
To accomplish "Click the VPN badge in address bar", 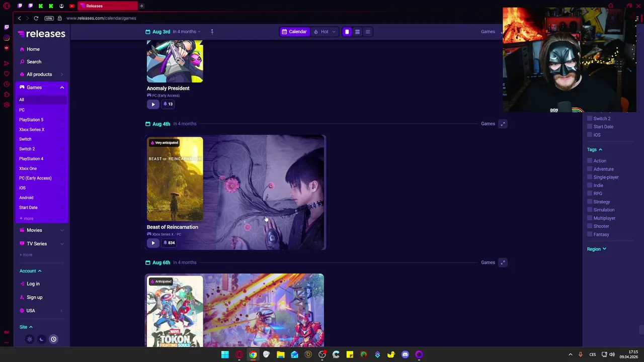I will tap(49, 18).
